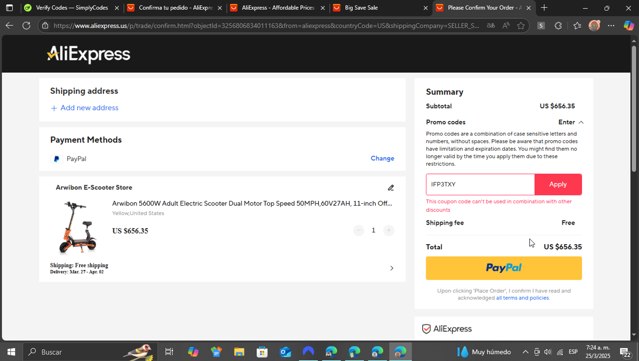
Task: Switch to Verify Codes SimplyCodes tab
Action: coord(71,8)
